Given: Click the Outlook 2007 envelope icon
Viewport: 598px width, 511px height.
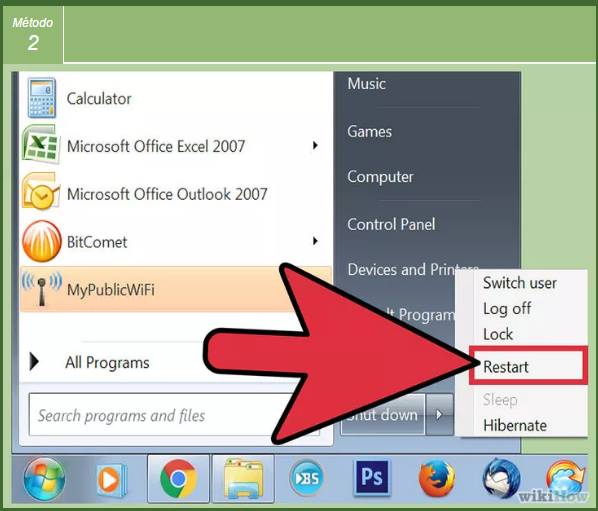Looking at the screenshot, I should pyautogui.click(x=41, y=192).
